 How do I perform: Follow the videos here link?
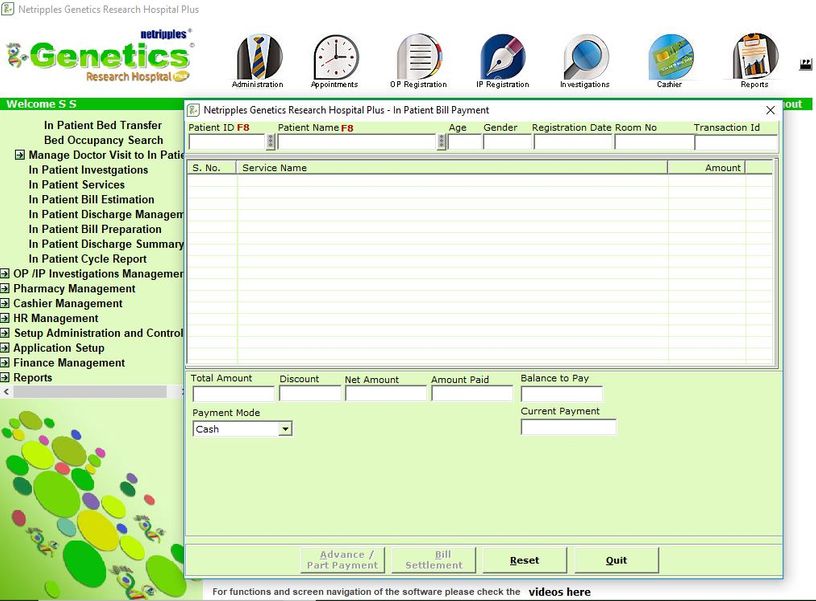point(559,592)
